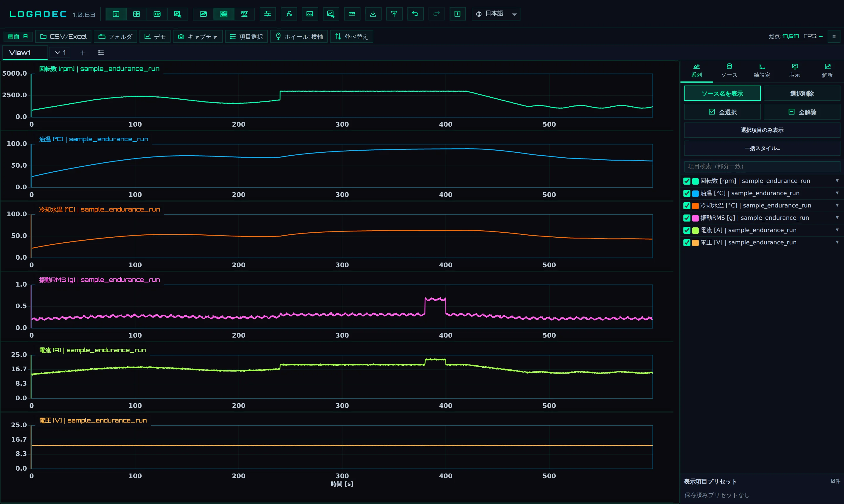This screenshot has width=844, height=504.
Task: Expand the 振動RMS [g] row arrow
Action: click(837, 217)
